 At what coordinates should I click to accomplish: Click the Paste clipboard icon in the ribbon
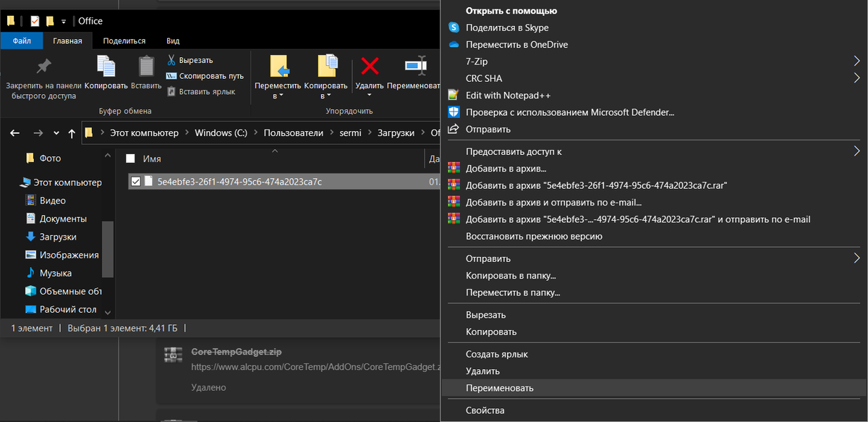point(146,67)
